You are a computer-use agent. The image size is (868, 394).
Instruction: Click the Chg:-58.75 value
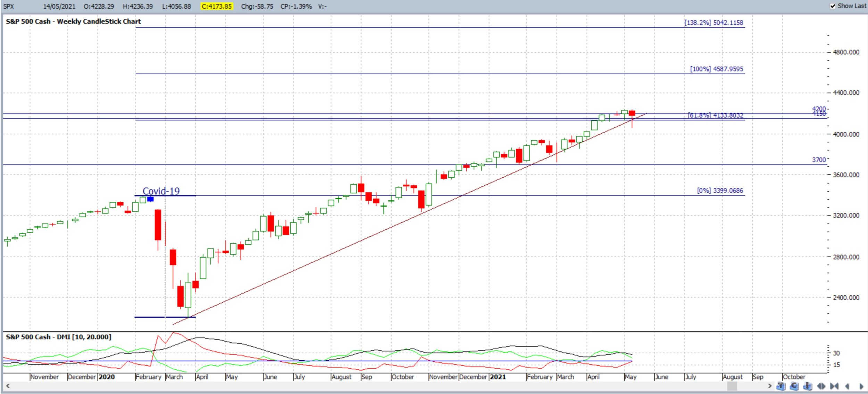(x=257, y=6)
